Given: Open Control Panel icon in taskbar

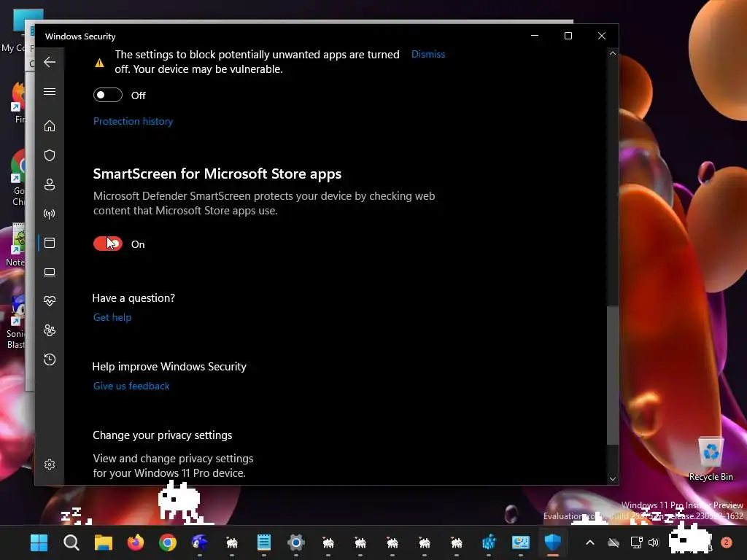Looking at the screenshot, I should 521,542.
